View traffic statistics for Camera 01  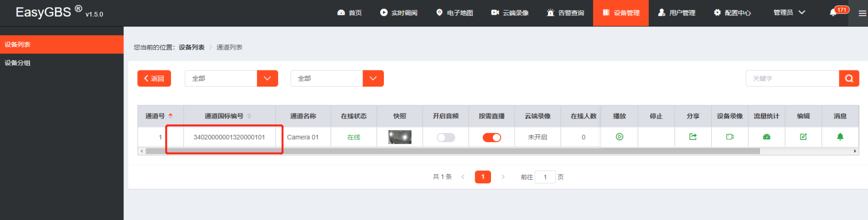pos(766,137)
